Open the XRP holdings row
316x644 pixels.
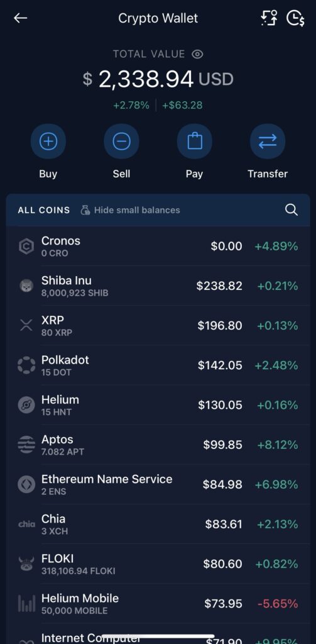158,326
